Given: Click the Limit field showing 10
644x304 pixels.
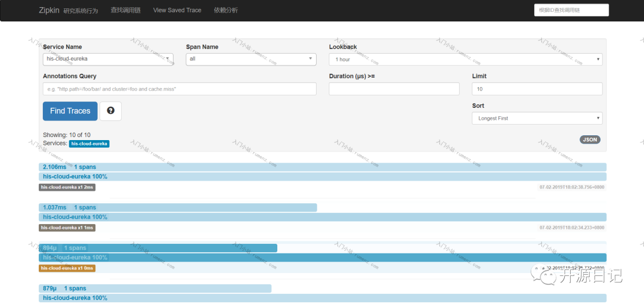Looking at the screenshot, I should 537,89.
